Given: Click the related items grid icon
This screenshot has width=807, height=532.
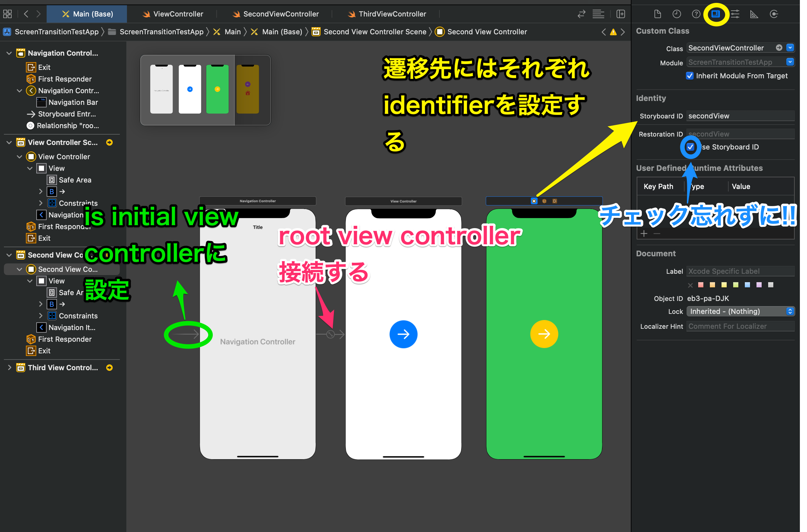Looking at the screenshot, I should [x=7, y=14].
